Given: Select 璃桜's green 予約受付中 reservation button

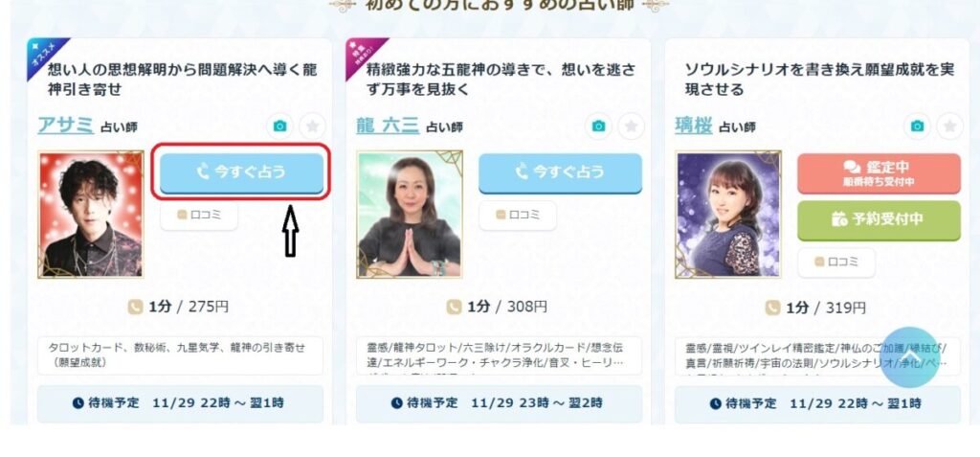Looking at the screenshot, I should 880,219.
